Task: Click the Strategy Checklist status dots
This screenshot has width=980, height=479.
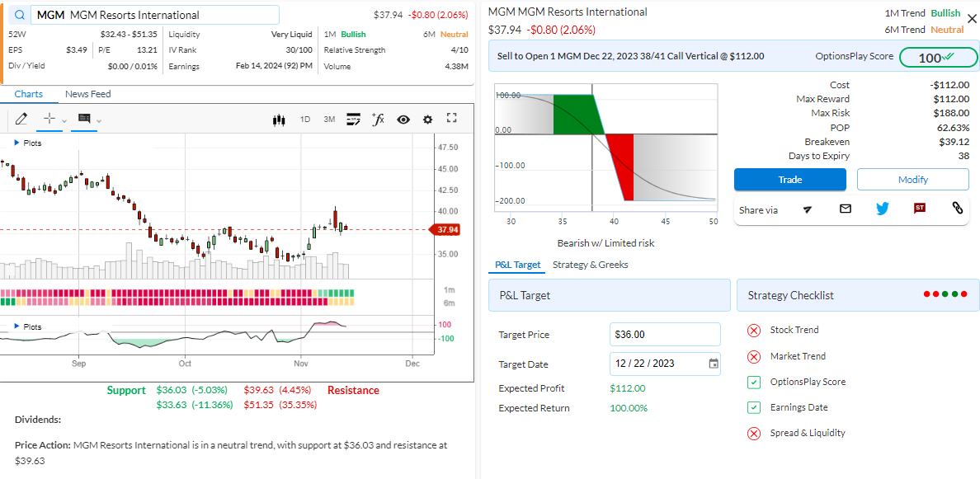Action: click(945, 294)
